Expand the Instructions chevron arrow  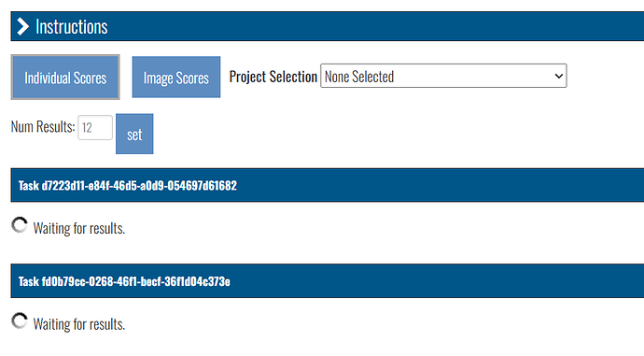click(x=23, y=27)
